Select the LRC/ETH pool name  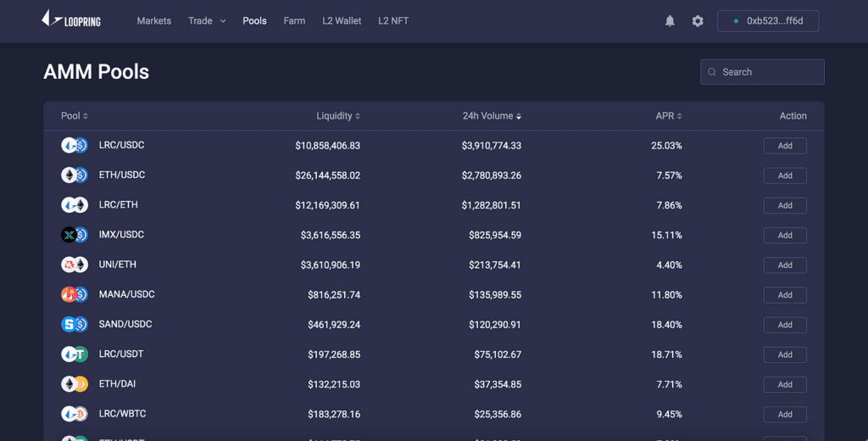(x=118, y=205)
